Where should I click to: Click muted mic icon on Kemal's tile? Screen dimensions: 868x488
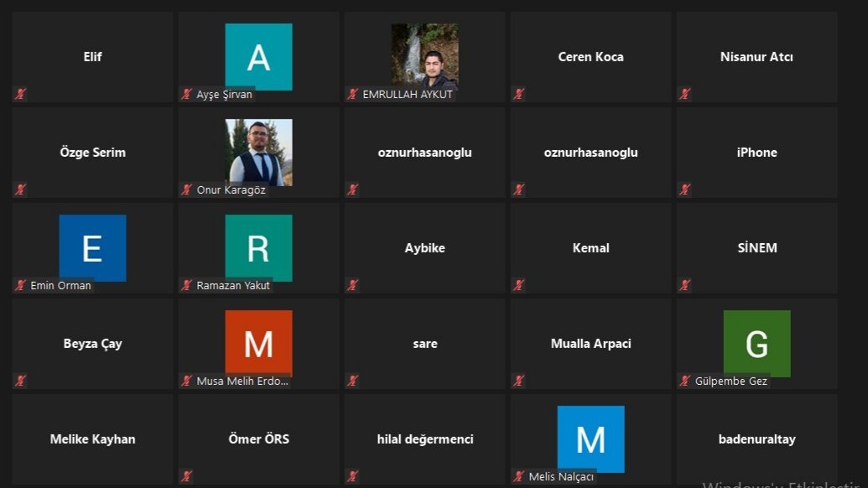518,285
